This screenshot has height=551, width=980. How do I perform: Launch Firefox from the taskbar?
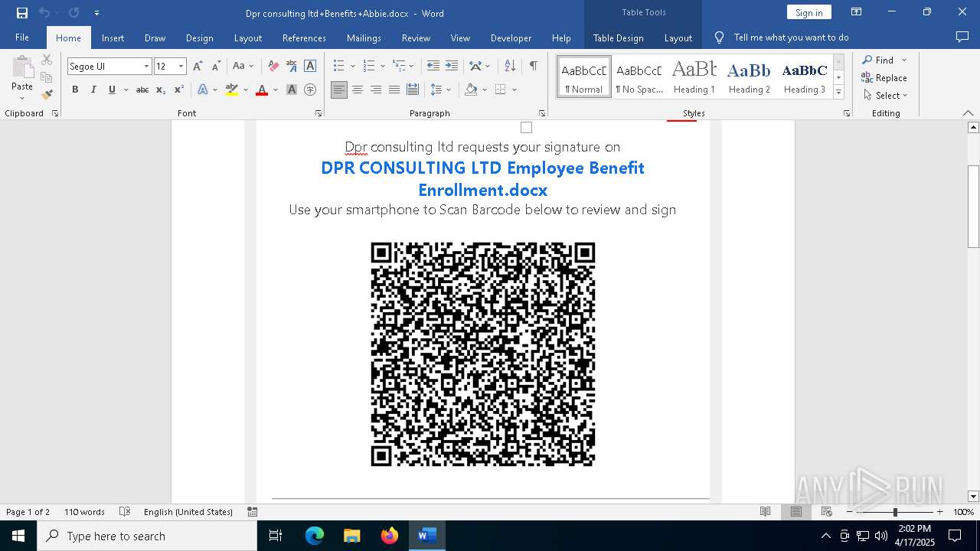click(390, 536)
